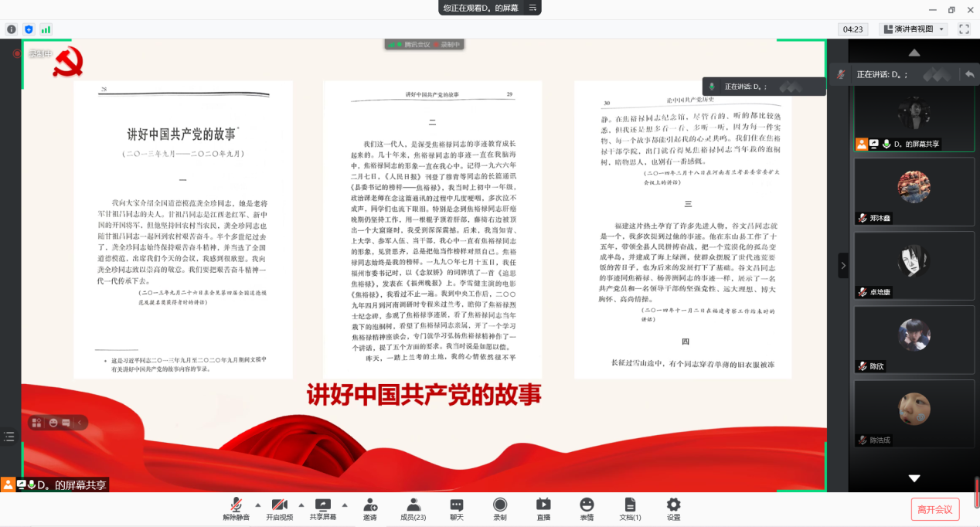This screenshot has width=980, height=527.
Task: Open the 文档(1) documents icon
Action: (x=630, y=508)
